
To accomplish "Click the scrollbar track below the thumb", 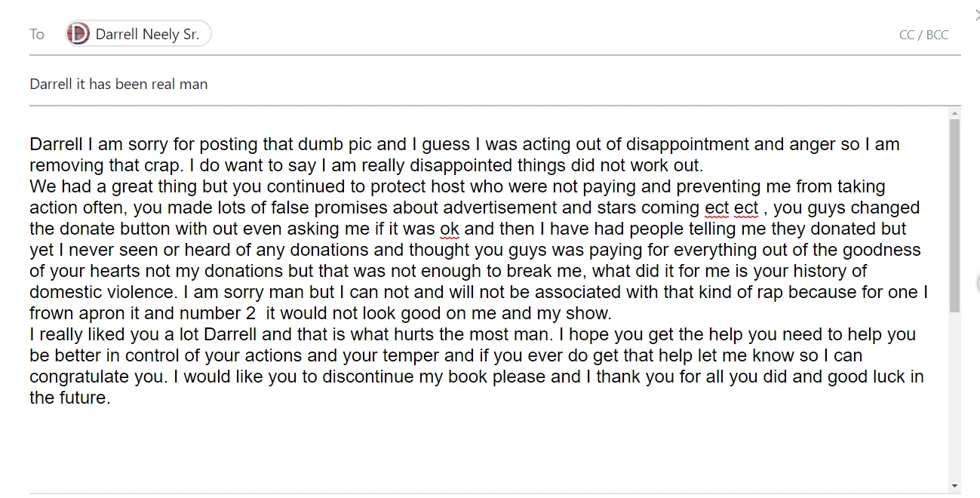I will pyautogui.click(x=954, y=396).
